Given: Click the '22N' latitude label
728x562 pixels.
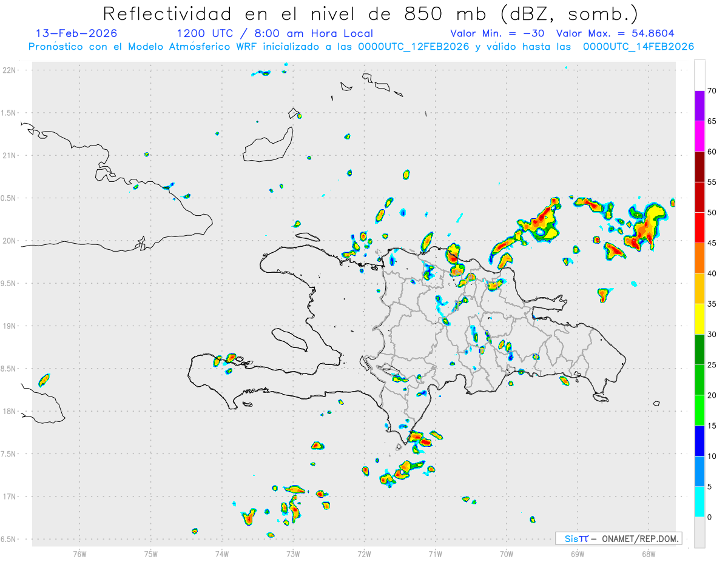Looking at the screenshot, I should (x=10, y=70).
